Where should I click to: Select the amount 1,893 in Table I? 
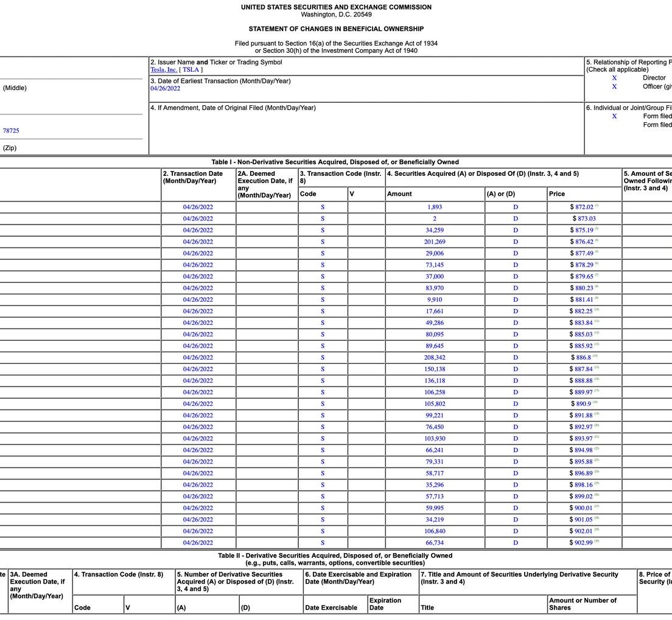click(x=435, y=207)
